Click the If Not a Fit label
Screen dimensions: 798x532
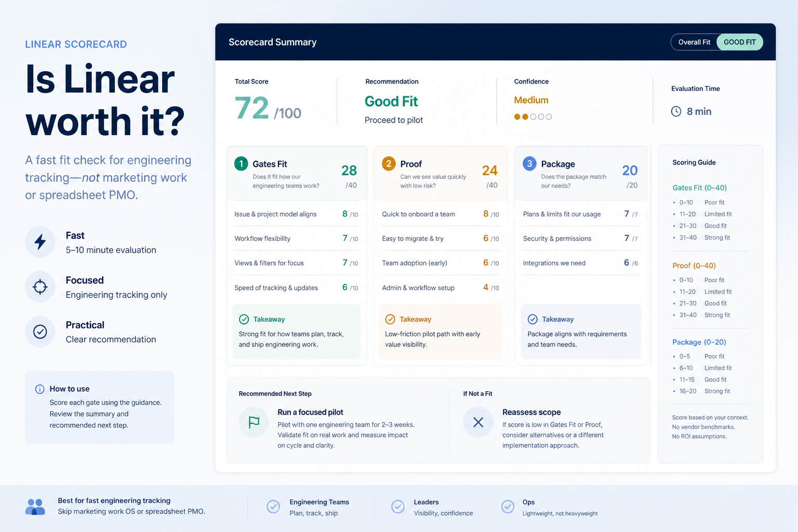(478, 394)
